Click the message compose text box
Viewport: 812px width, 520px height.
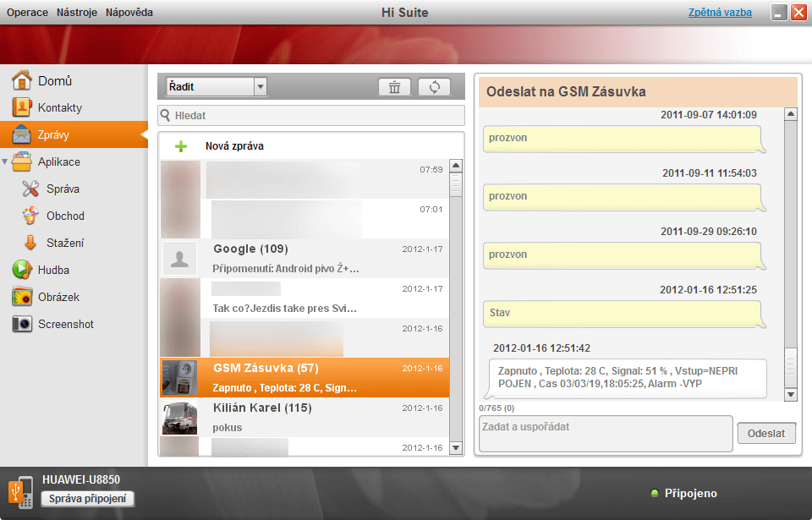[x=606, y=434]
